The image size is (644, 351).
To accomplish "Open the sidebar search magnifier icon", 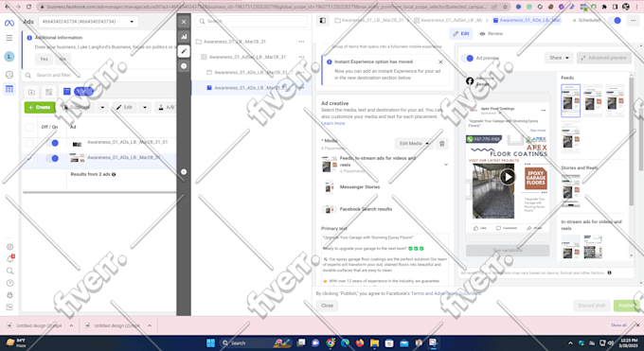I will click(x=9, y=271).
